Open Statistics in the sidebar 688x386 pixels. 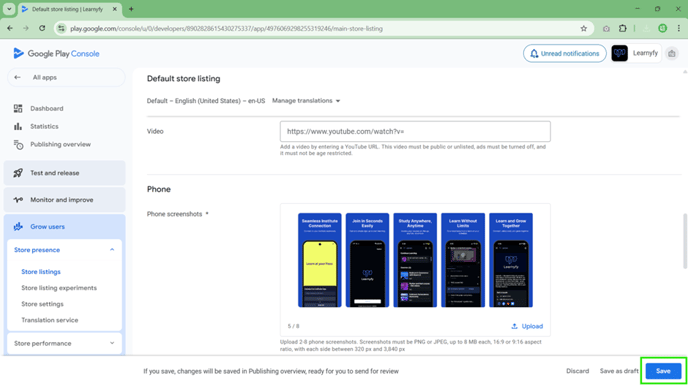(x=44, y=126)
